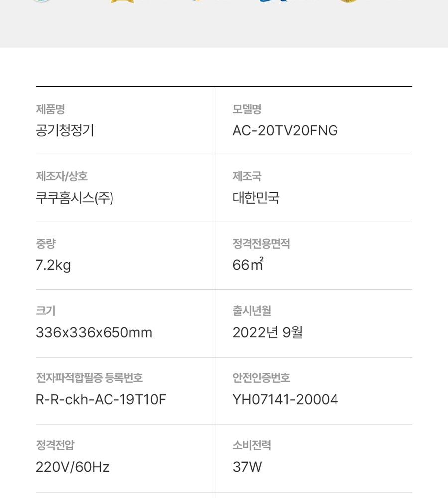448x498 pixels.
Task: Click registration number R-R-ckh-AC-19T10F
Action: click(x=101, y=400)
